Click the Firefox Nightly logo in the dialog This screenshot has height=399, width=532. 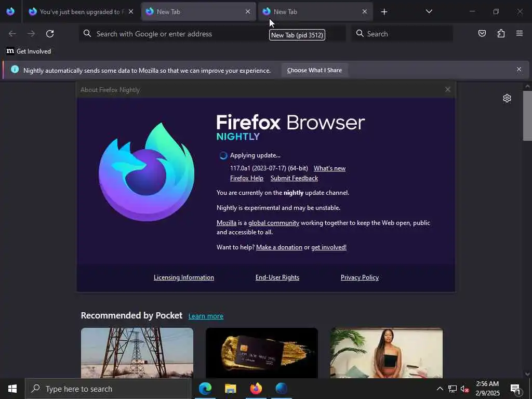pyautogui.click(x=146, y=172)
